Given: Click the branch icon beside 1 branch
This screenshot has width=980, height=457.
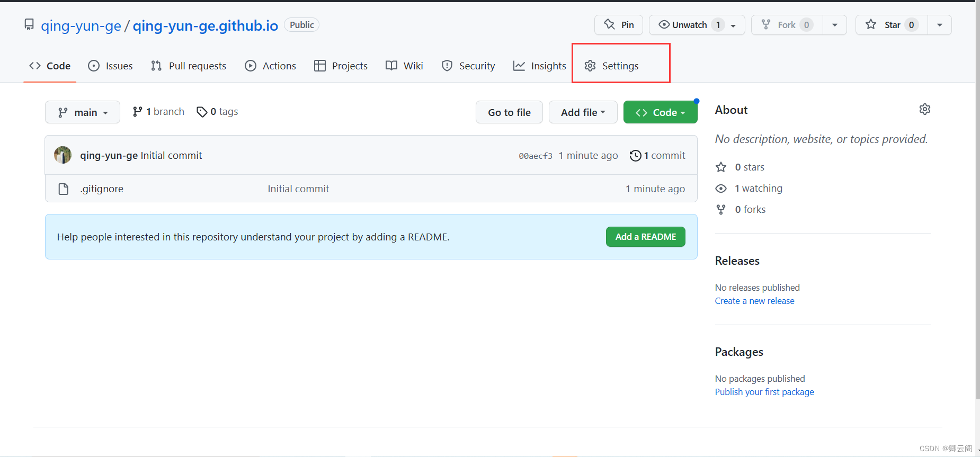Looking at the screenshot, I should 138,112.
